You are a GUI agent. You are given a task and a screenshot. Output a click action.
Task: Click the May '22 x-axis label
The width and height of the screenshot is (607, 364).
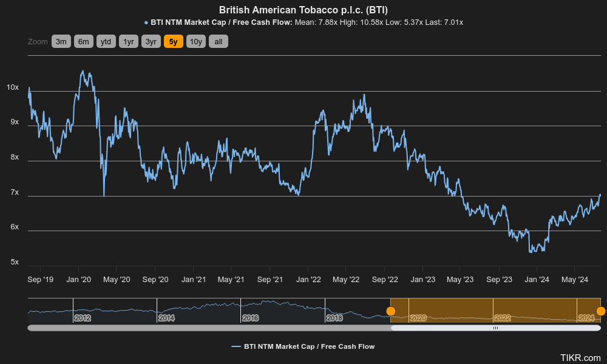coord(346,279)
